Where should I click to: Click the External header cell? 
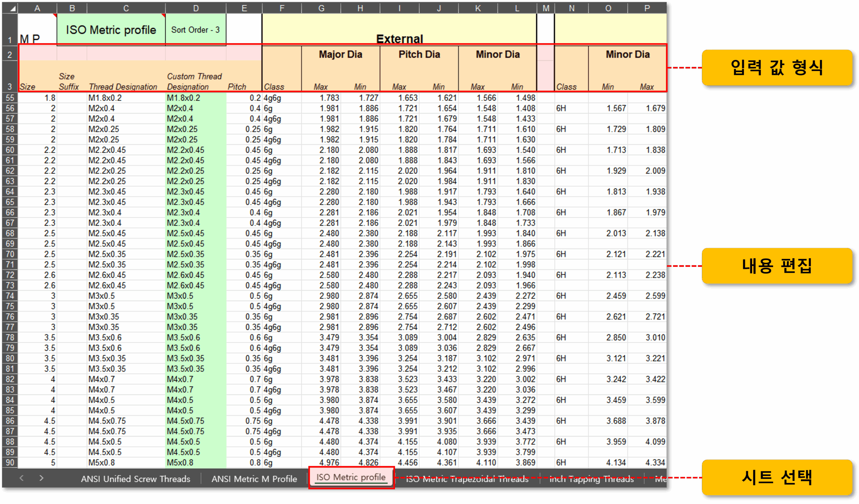tap(400, 30)
